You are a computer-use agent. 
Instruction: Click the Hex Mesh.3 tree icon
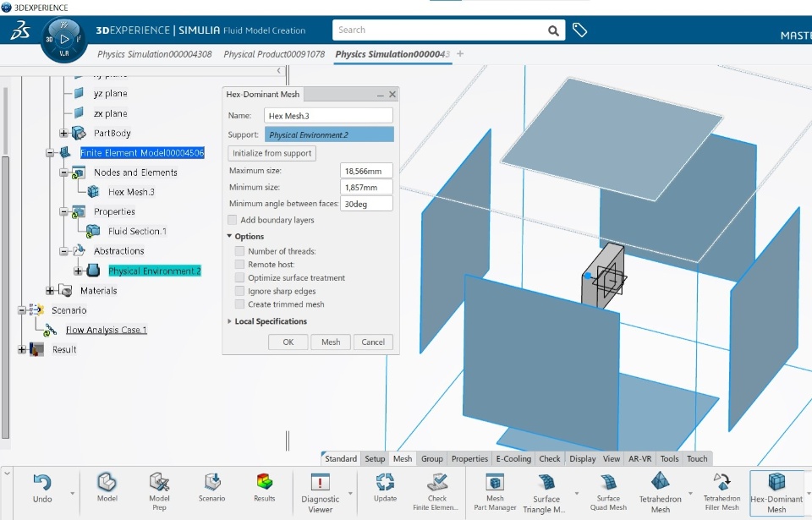[93, 192]
